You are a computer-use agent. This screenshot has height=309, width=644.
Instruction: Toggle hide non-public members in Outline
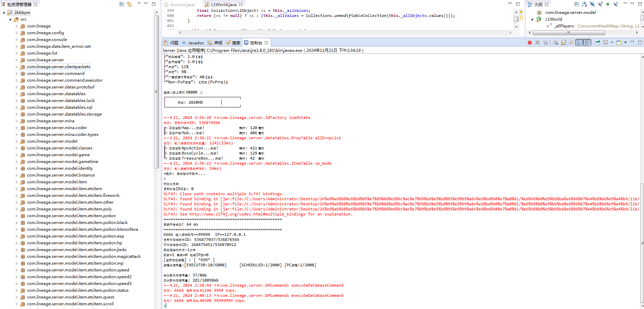[608, 4]
